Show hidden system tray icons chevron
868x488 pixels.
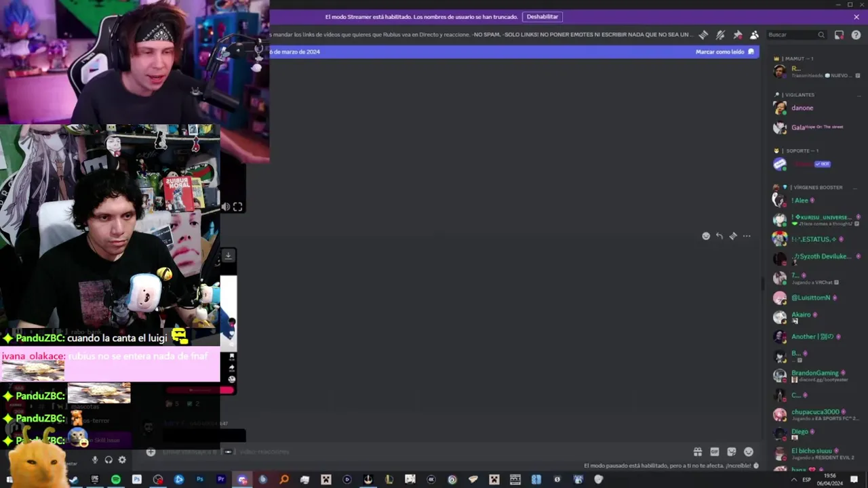tap(794, 479)
